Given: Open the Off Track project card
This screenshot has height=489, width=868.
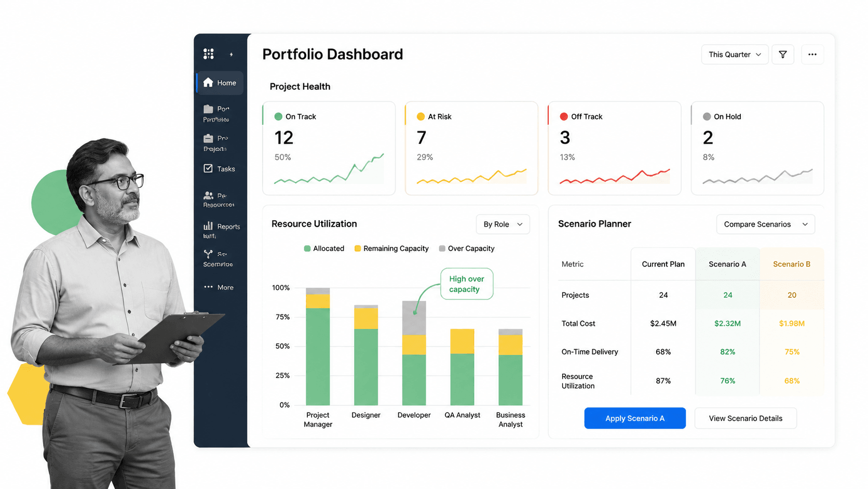Looking at the screenshot, I should (x=615, y=148).
